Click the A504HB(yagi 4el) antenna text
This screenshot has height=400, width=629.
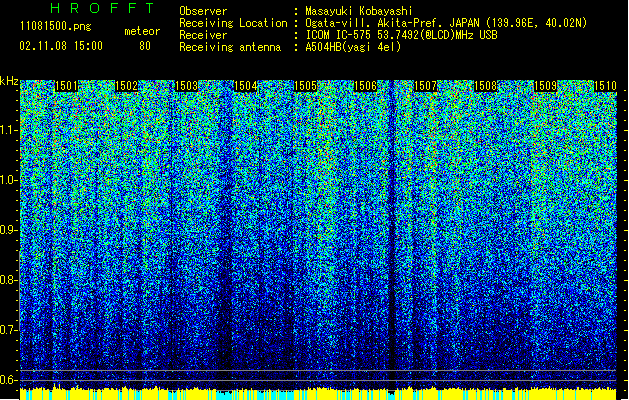pyautogui.click(x=353, y=47)
